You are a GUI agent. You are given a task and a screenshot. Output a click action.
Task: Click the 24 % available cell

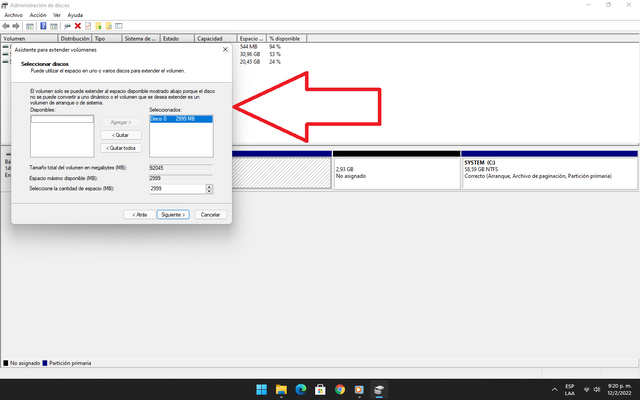[x=275, y=62]
